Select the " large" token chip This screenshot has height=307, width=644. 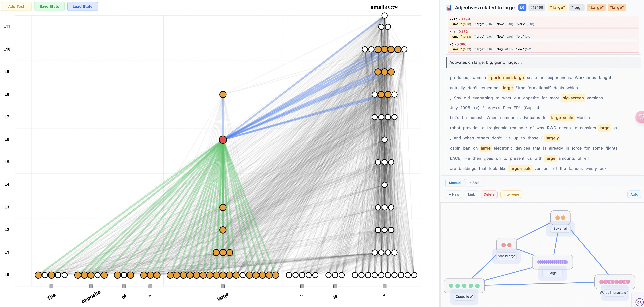click(557, 8)
